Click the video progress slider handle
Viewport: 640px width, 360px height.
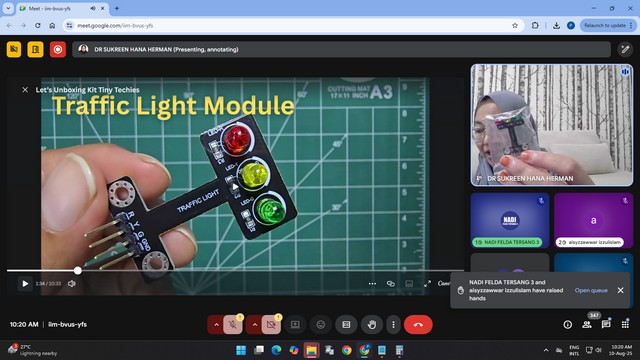78,270
